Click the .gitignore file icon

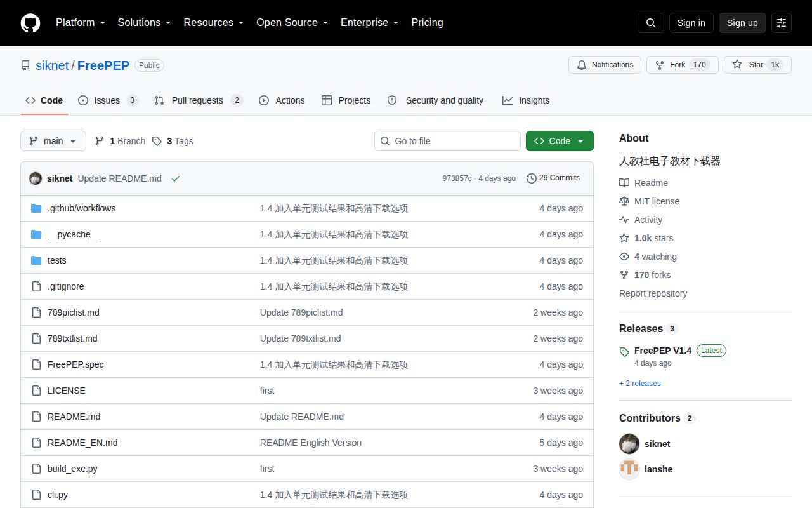tap(36, 286)
